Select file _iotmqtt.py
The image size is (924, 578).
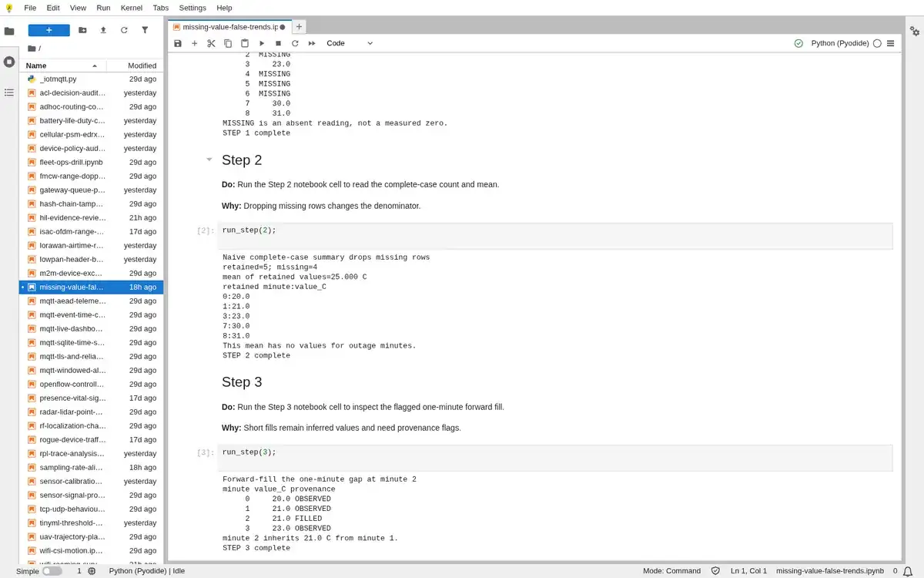point(91,79)
